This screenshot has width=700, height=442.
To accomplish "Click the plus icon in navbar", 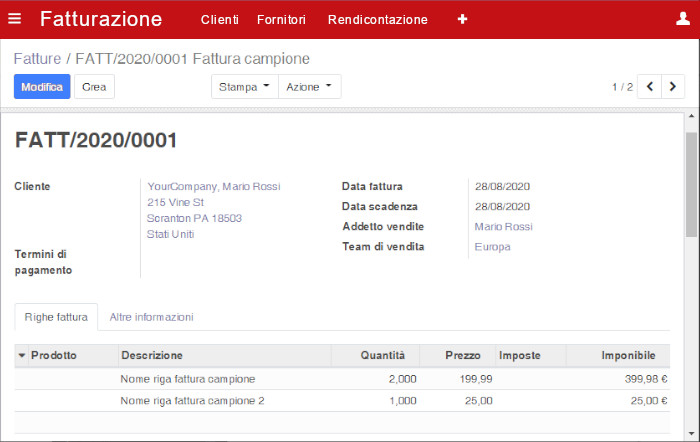I will point(462,19).
